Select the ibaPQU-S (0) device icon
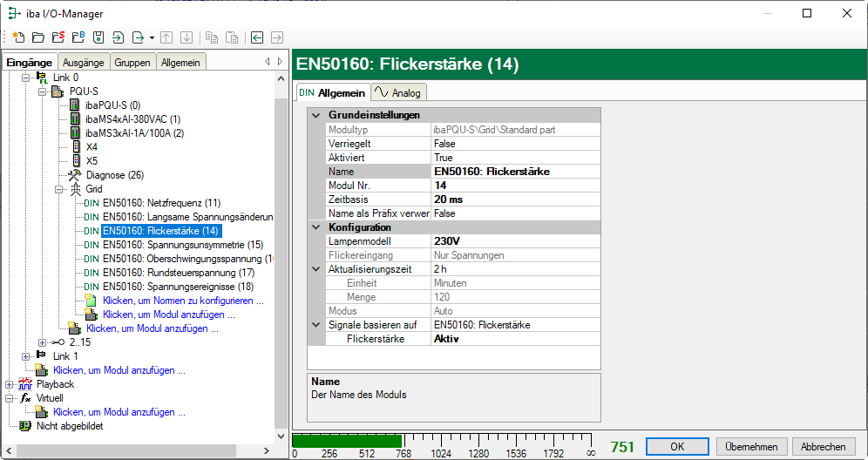 (x=75, y=105)
